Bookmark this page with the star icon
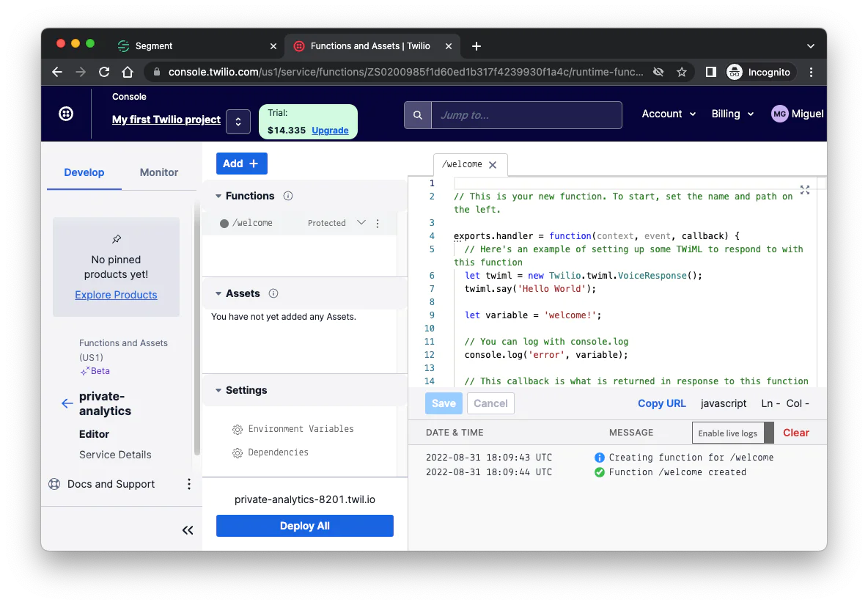Screen dimensions: 868x605 (x=682, y=72)
